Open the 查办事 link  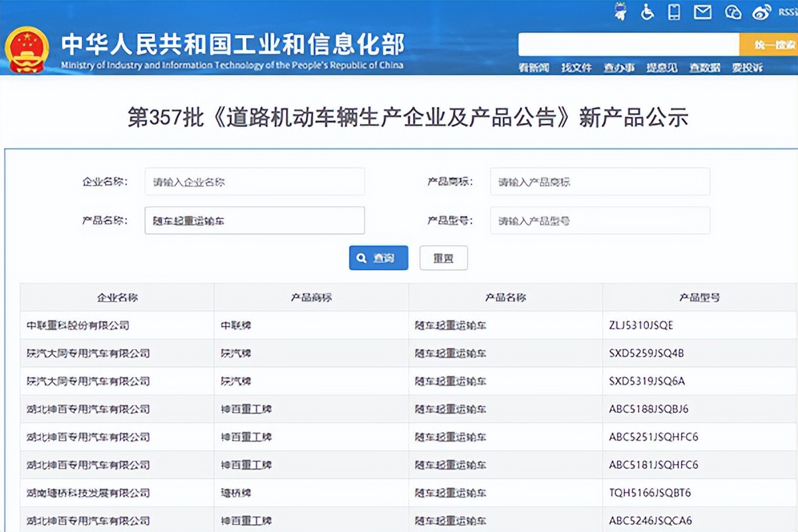tap(618, 67)
